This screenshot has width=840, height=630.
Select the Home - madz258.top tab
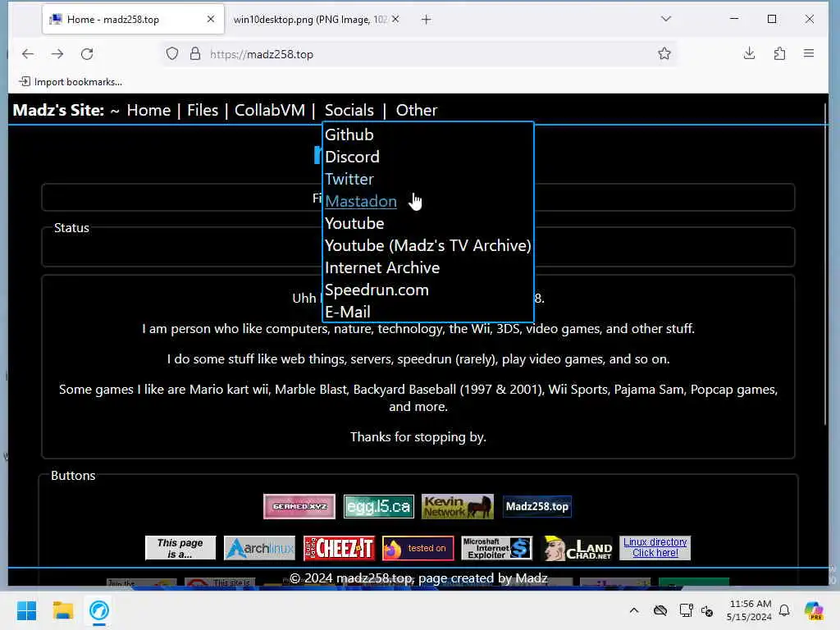click(x=133, y=20)
